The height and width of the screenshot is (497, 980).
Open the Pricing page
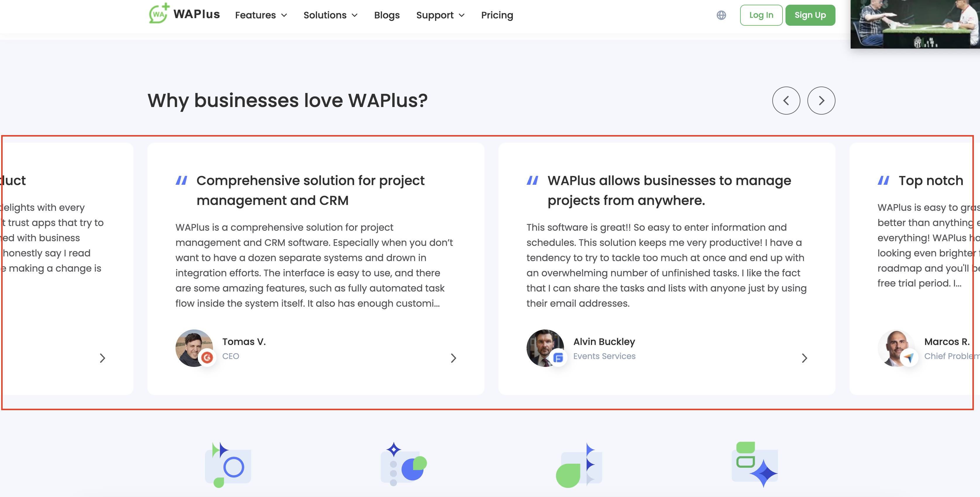point(497,15)
